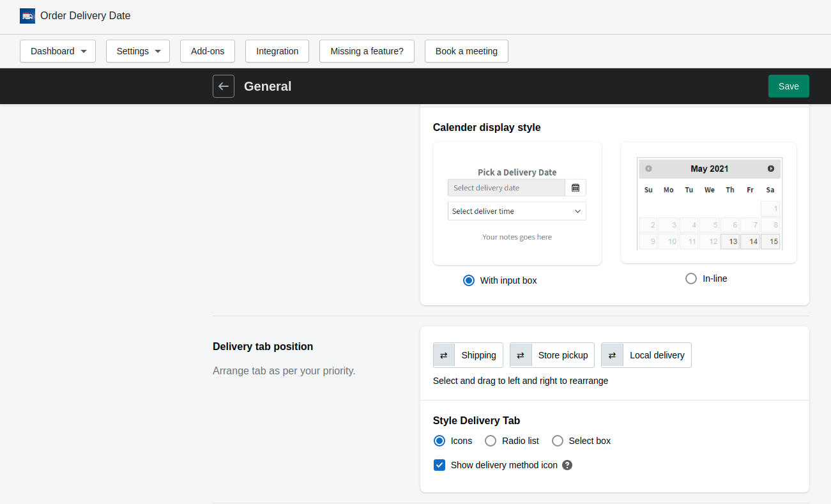Click the Select delivery date input

507,188
